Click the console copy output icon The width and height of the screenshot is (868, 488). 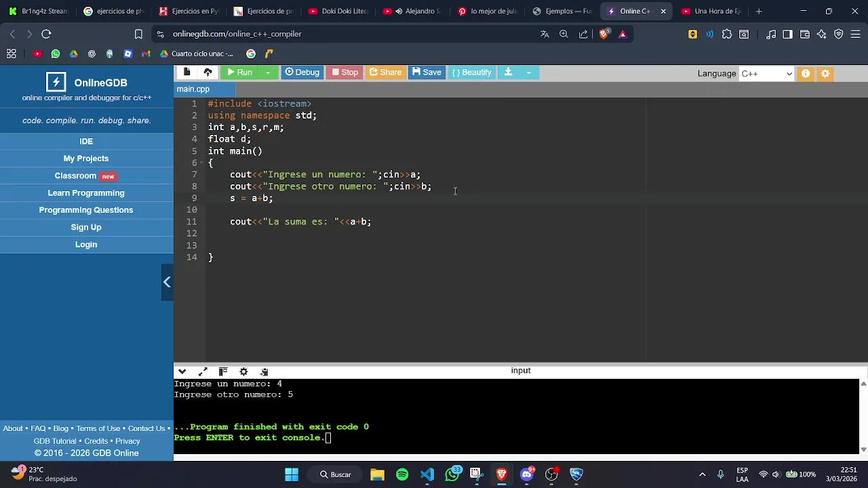(x=264, y=371)
